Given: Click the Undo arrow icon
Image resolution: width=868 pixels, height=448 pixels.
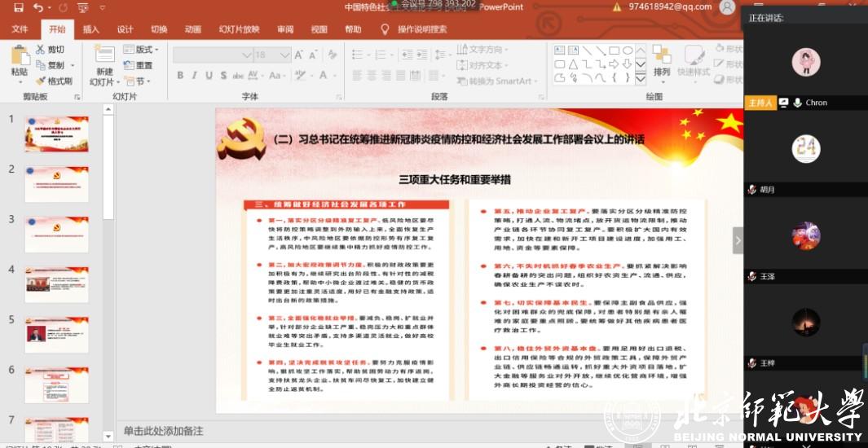Looking at the screenshot, I should pos(38,7).
